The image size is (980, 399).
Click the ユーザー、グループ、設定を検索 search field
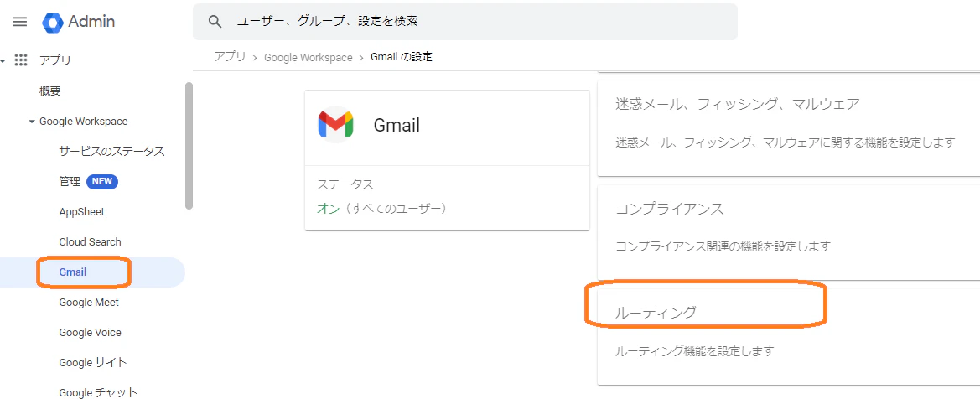pos(465,21)
